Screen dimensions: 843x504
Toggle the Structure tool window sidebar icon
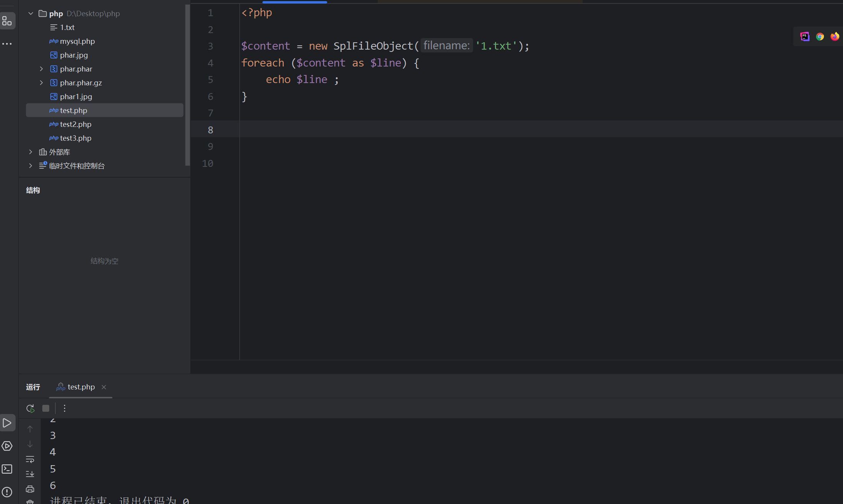coord(7,21)
